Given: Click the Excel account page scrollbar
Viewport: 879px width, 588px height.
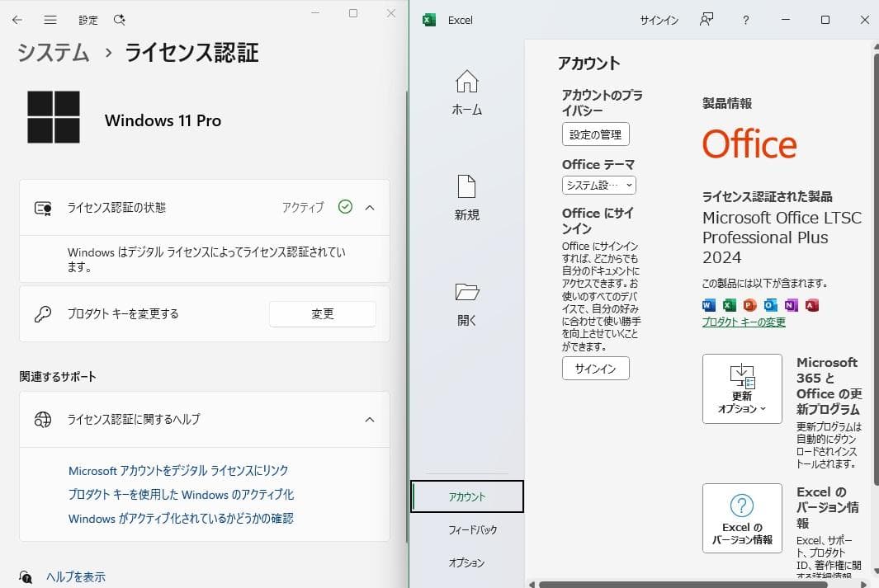Looking at the screenshot, I should coord(873,247).
